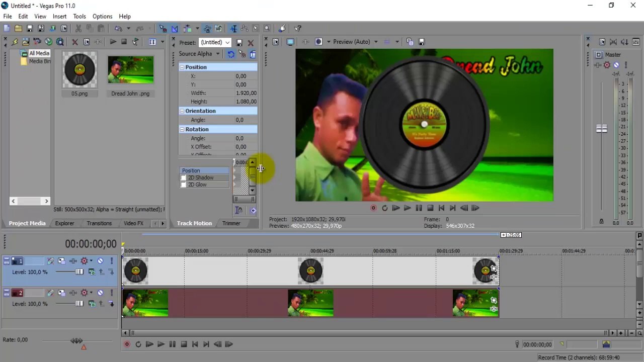Screen dimensions: 644x362
Task: Click Make Compositing Child arrow on track 2
Action: coord(111,304)
